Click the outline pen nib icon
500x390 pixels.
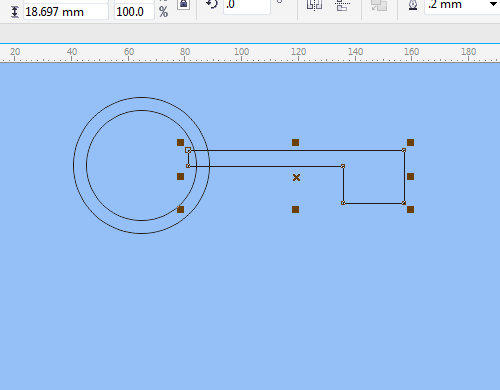(x=413, y=5)
